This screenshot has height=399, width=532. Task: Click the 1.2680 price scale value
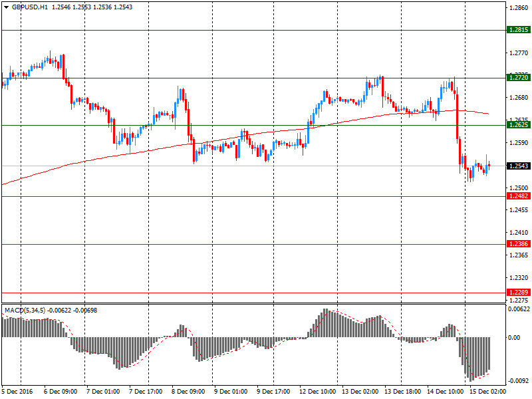519,98
